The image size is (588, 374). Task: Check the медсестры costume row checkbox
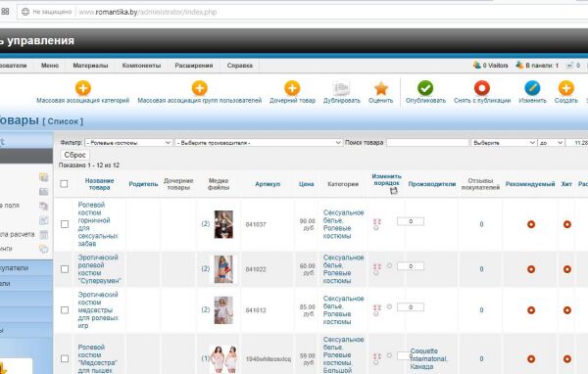[x=65, y=310]
